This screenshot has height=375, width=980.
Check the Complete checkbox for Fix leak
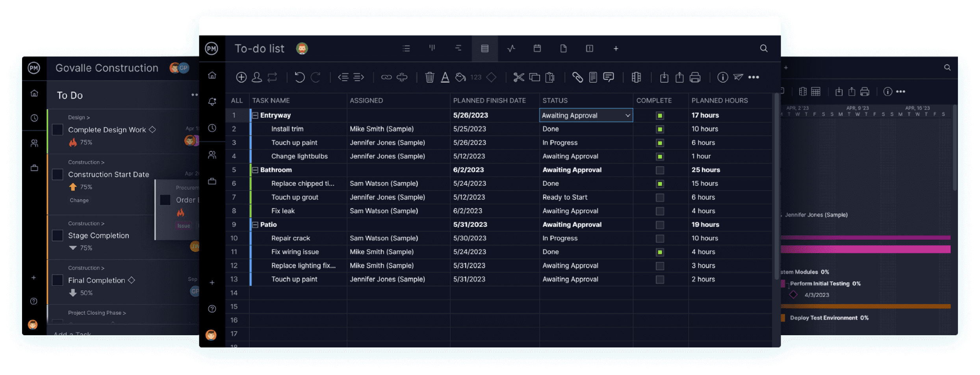pos(659,211)
